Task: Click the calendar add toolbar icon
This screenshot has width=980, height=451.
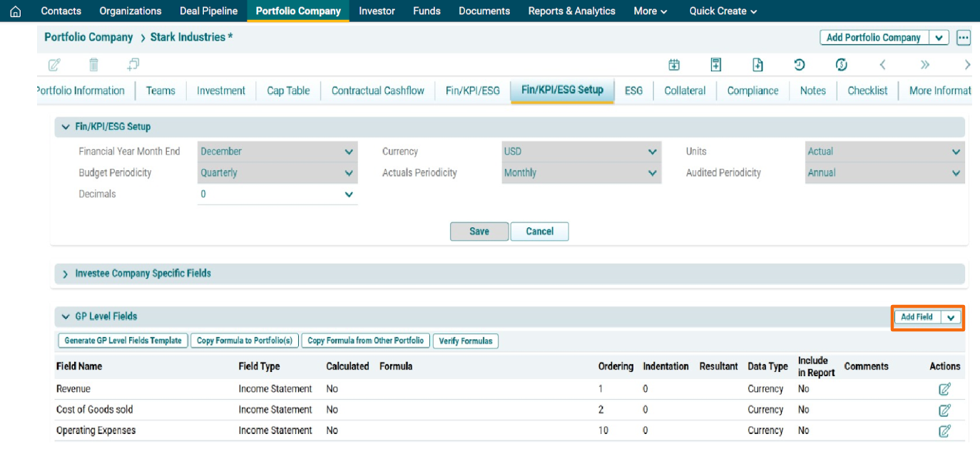Action: click(x=674, y=65)
